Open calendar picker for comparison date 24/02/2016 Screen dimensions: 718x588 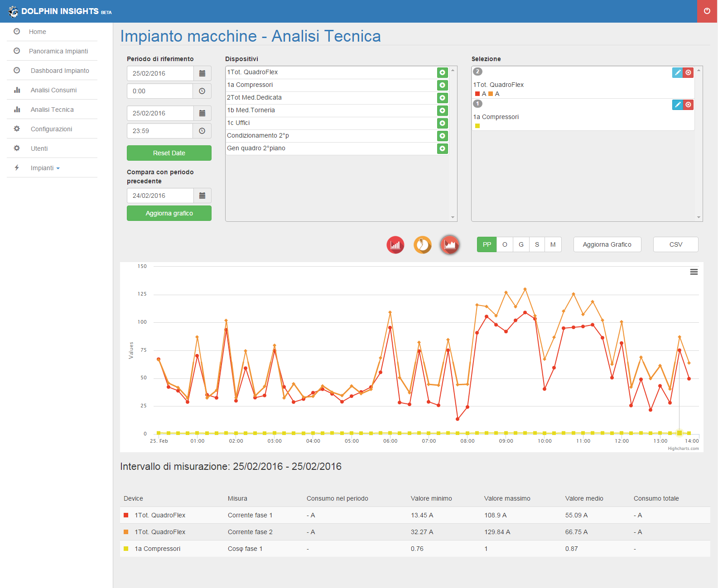tap(202, 196)
